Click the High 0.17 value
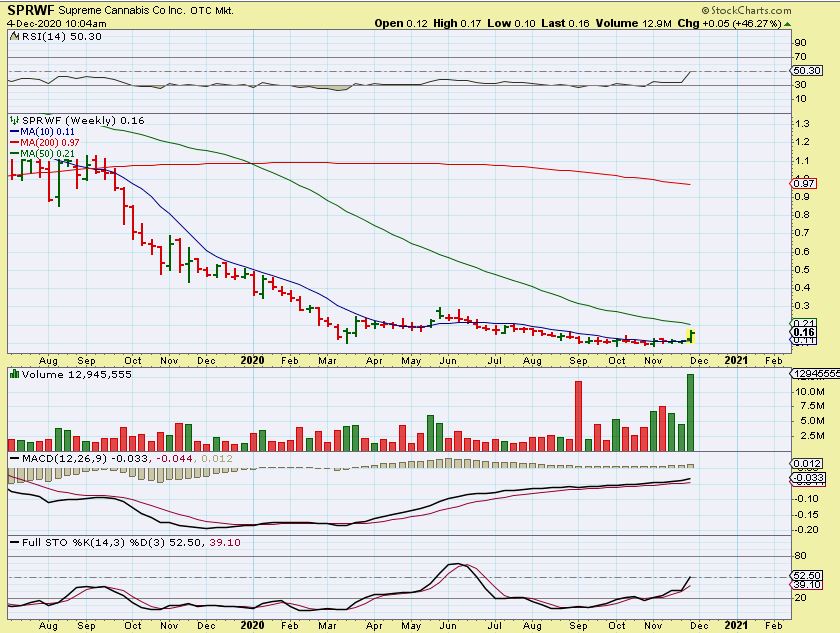 pos(457,24)
